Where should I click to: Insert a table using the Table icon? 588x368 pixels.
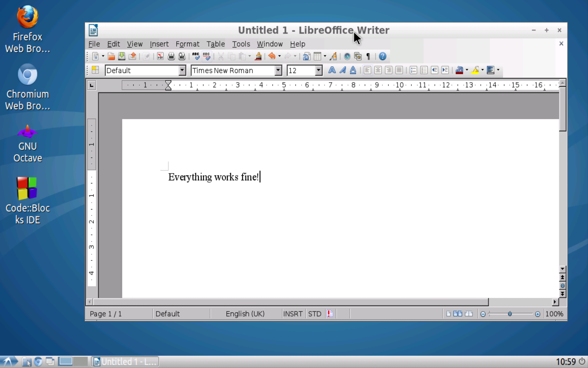coord(317,56)
